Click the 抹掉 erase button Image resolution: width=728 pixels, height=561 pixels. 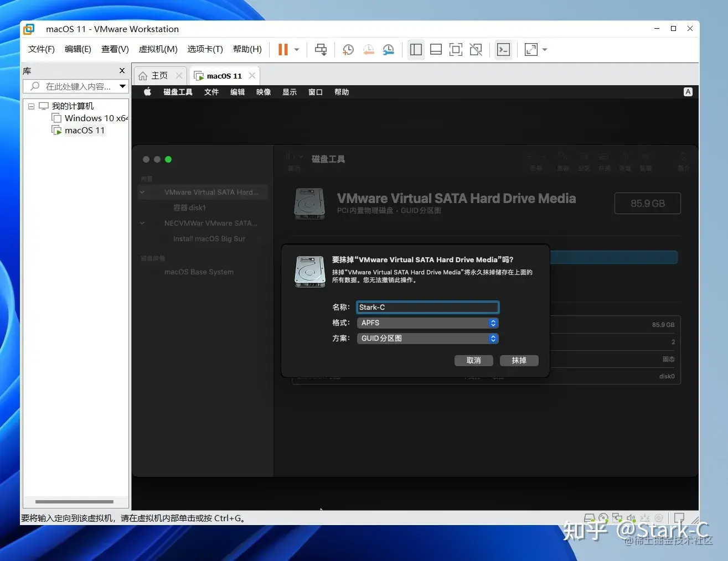coord(519,361)
